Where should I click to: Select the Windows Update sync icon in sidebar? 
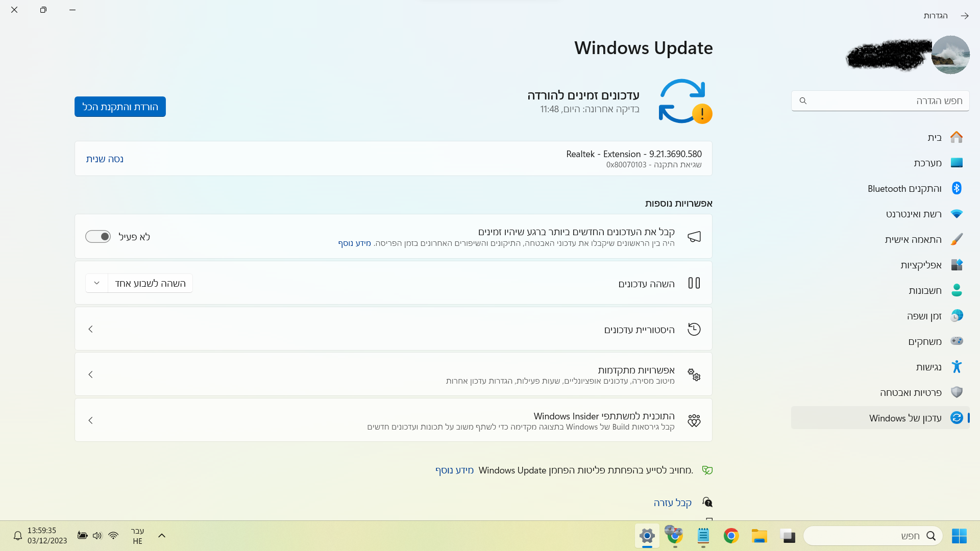point(957,418)
